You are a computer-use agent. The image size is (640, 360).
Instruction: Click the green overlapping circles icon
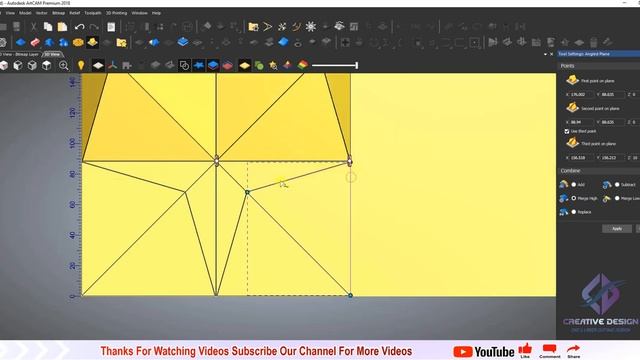tap(259, 65)
